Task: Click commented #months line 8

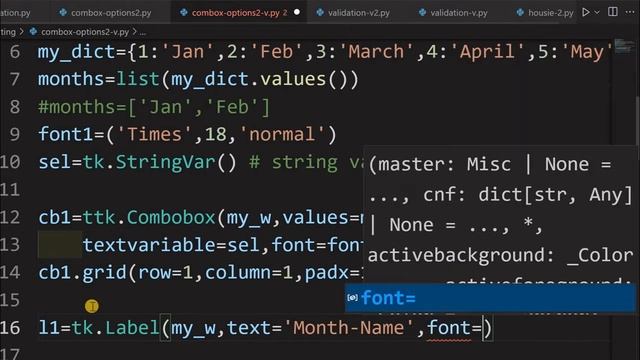Action: pyautogui.click(x=154, y=107)
